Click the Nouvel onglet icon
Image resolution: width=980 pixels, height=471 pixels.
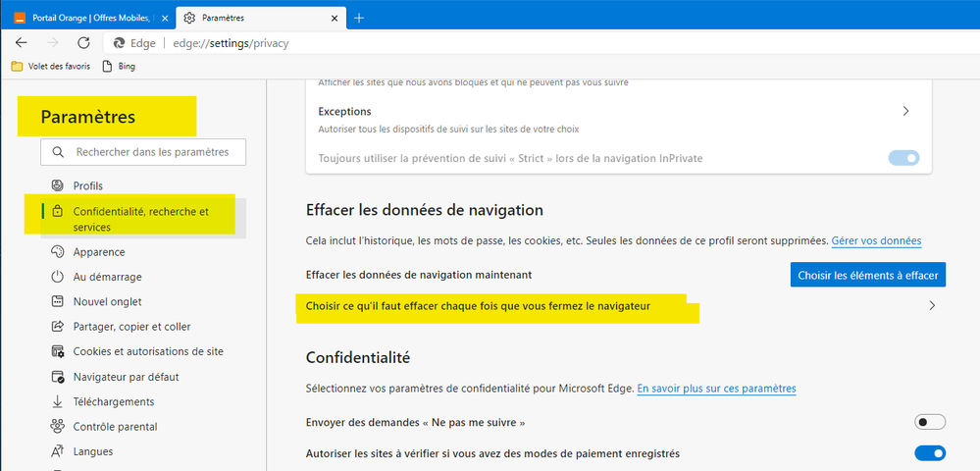click(58, 301)
